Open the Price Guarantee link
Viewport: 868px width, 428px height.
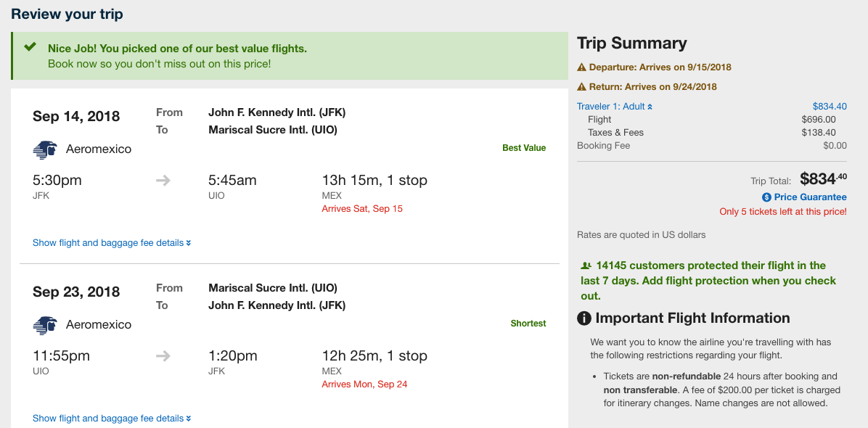pos(810,197)
